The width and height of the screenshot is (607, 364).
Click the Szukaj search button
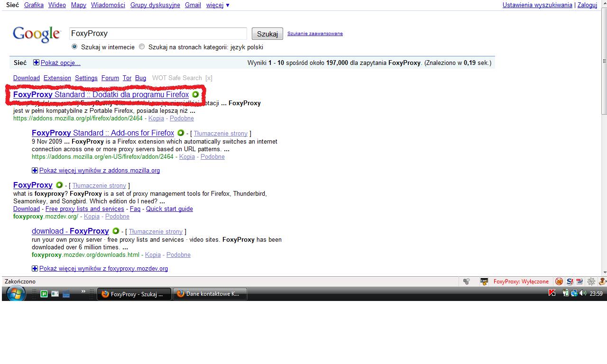click(x=267, y=34)
